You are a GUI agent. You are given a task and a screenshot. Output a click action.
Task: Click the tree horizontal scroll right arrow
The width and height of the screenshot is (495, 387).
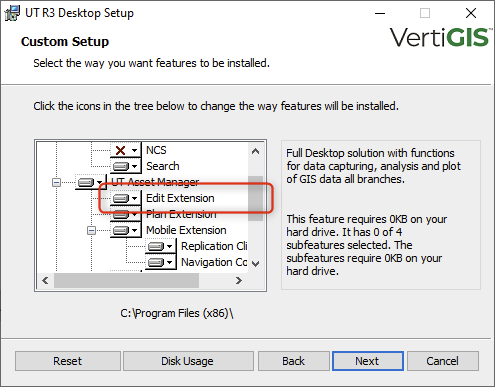pos(239,280)
